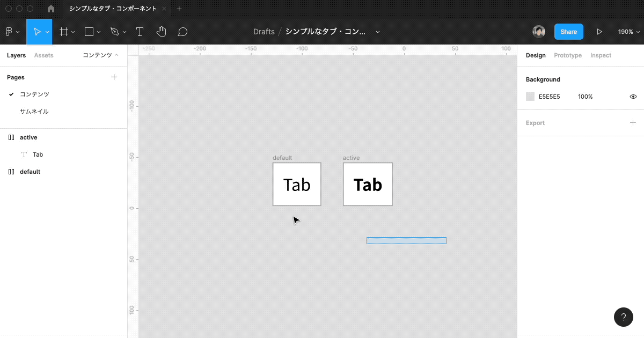Select the Hand tool

161,32
